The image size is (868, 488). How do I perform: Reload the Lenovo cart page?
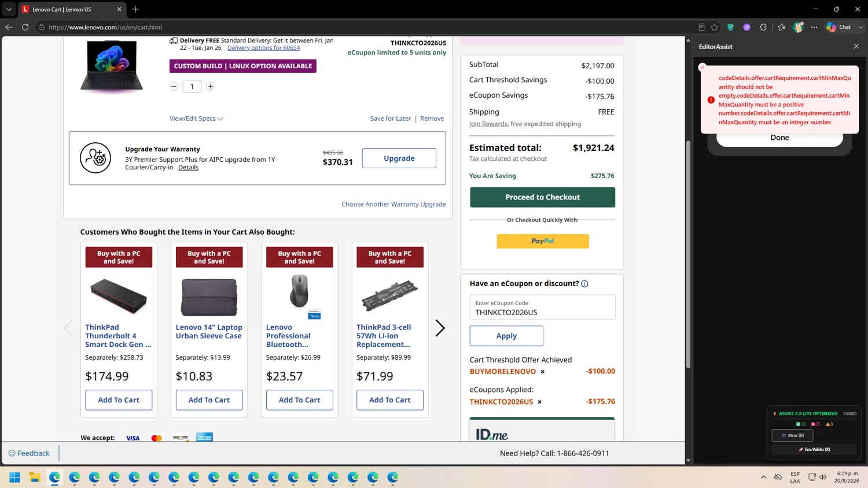click(25, 27)
